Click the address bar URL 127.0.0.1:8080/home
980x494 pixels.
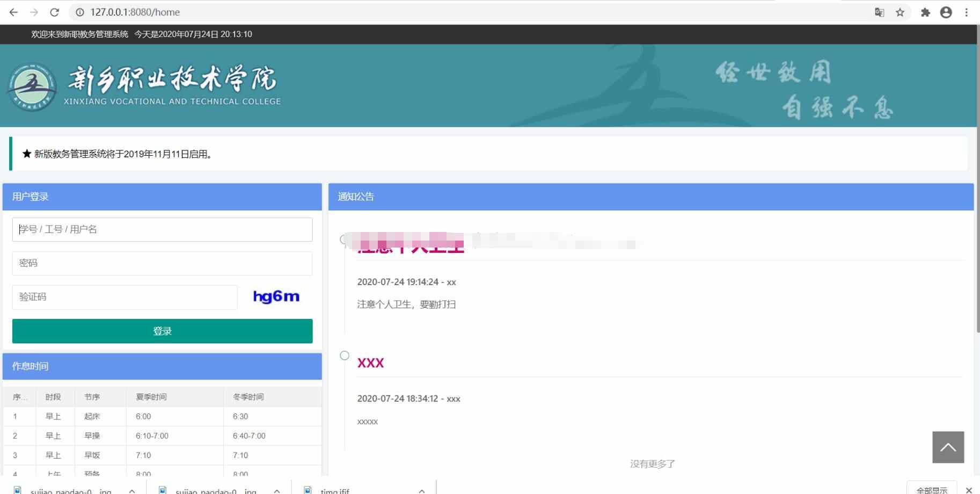[135, 12]
